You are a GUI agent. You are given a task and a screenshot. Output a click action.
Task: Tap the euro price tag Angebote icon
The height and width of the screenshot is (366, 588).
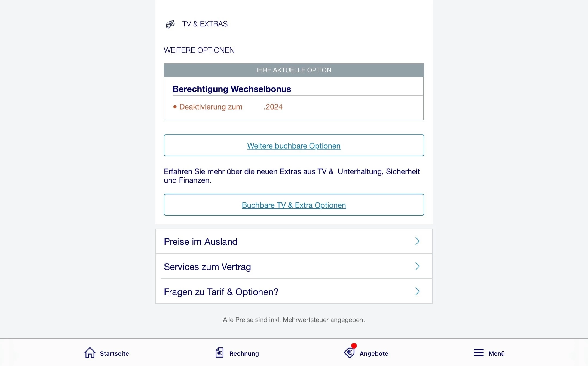349,353
